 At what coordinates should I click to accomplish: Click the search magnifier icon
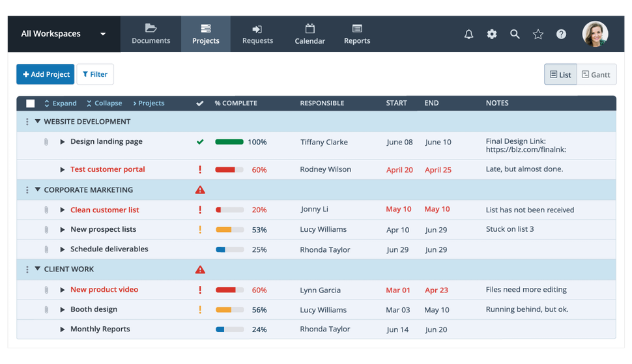515,35
